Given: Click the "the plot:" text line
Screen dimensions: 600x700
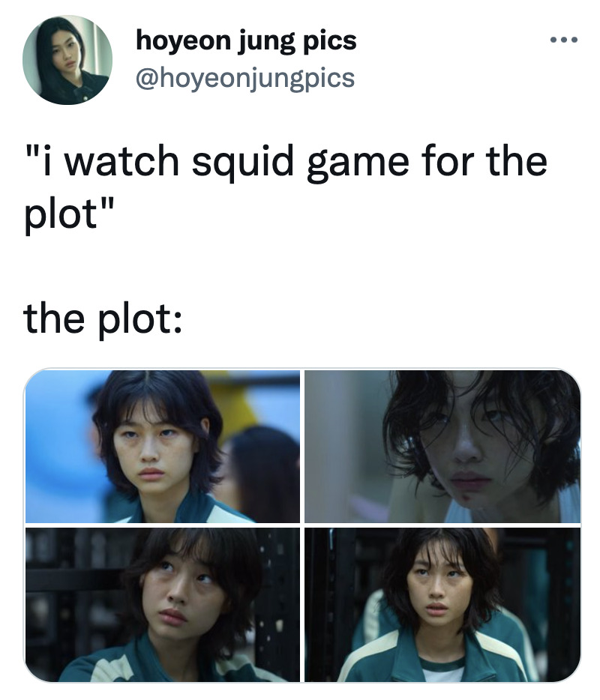Looking at the screenshot, I should [103, 319].
